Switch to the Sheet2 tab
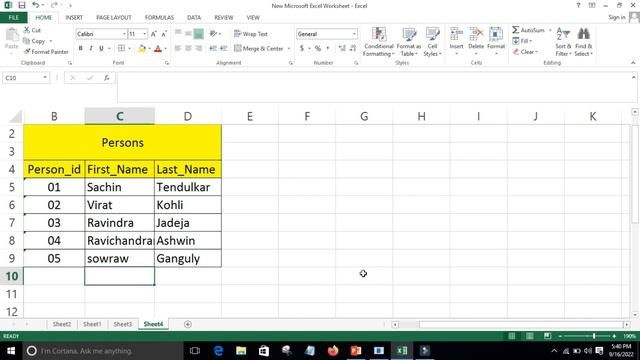The image size is (640, 360). point(62,324)
